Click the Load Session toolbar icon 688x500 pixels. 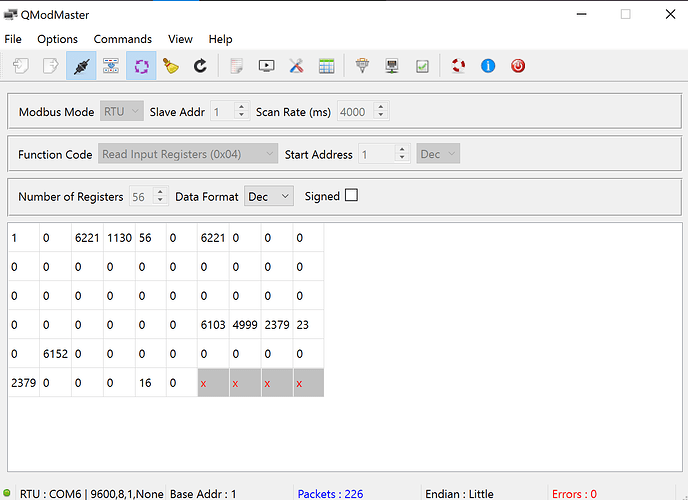(x=21, y=66)
